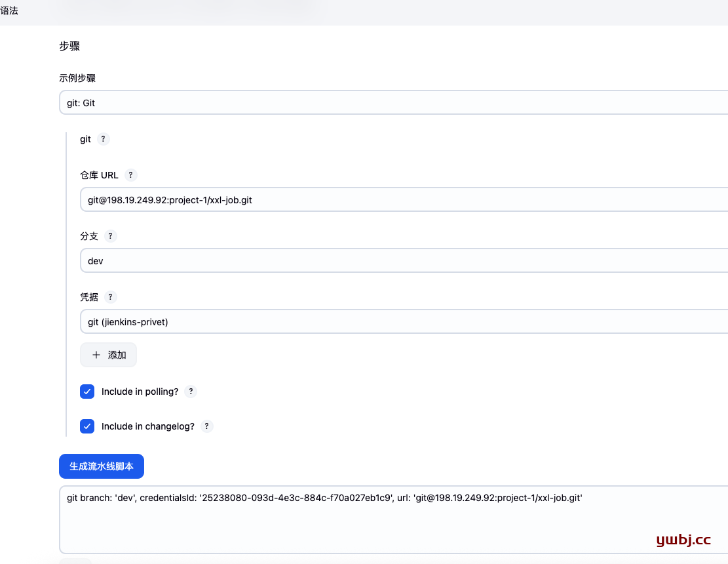
Task: Focus the 分支 input containing dev
Action: pos(404,260)
